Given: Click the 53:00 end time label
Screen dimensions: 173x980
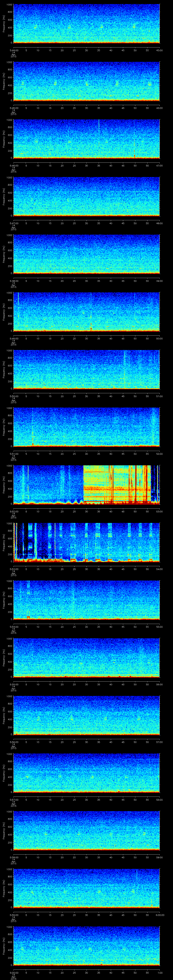Looking at the screenshot, I should pos(159,511).
